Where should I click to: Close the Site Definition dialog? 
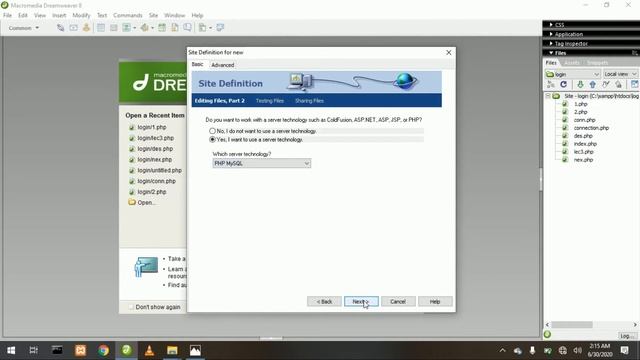pos(449,53)
